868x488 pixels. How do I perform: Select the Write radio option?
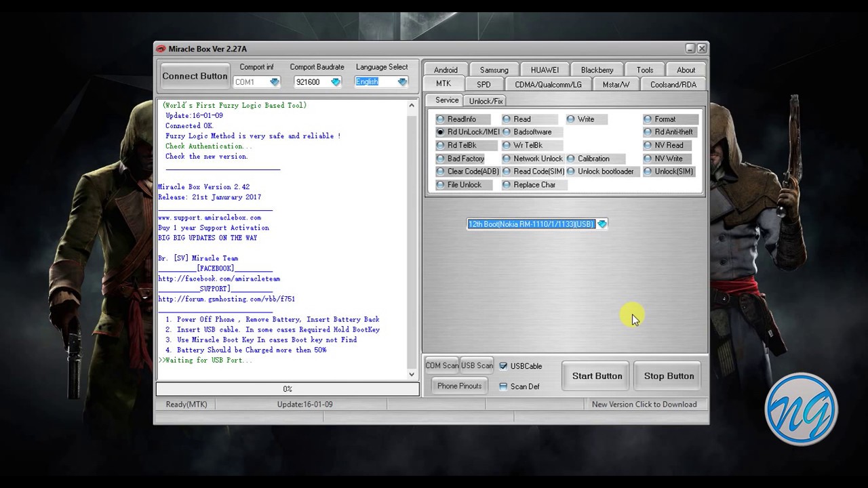[x=571, y=119]
